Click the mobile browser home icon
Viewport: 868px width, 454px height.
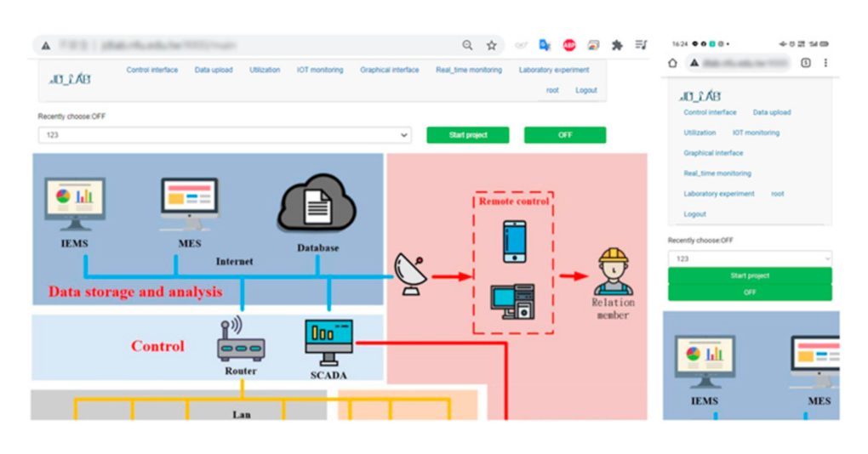click(x=673, y=63)
